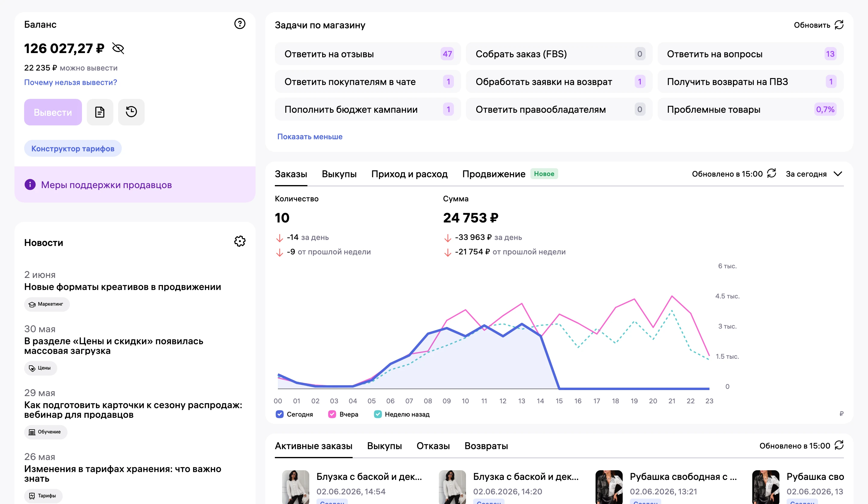Open Ответить на вопросы task
The image size is (868, 504).
tap(750, 54)
